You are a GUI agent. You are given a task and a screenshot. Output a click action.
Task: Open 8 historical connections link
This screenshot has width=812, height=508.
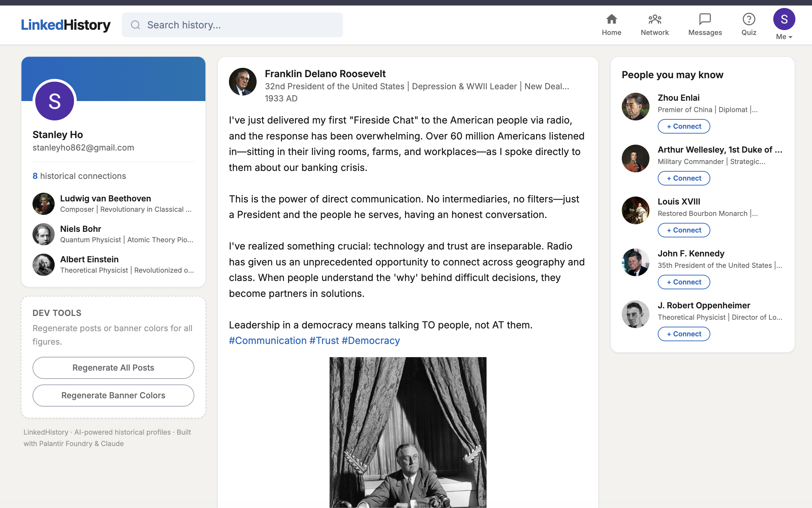[79, 176]
